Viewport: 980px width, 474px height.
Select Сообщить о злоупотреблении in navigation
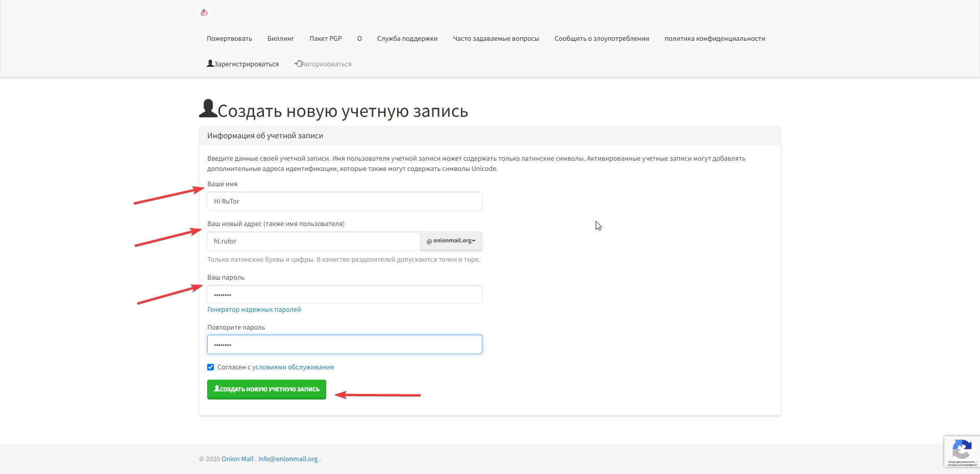pyautogui.click(x=601, y=39)
